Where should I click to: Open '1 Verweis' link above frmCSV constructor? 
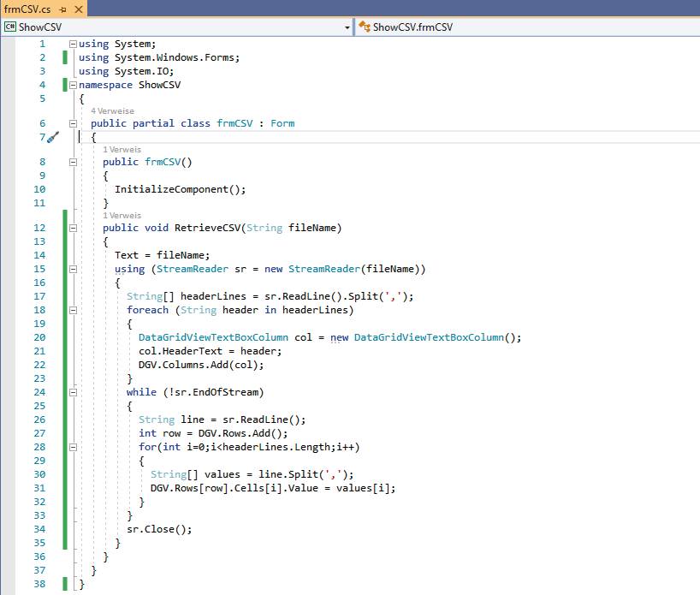122,150
